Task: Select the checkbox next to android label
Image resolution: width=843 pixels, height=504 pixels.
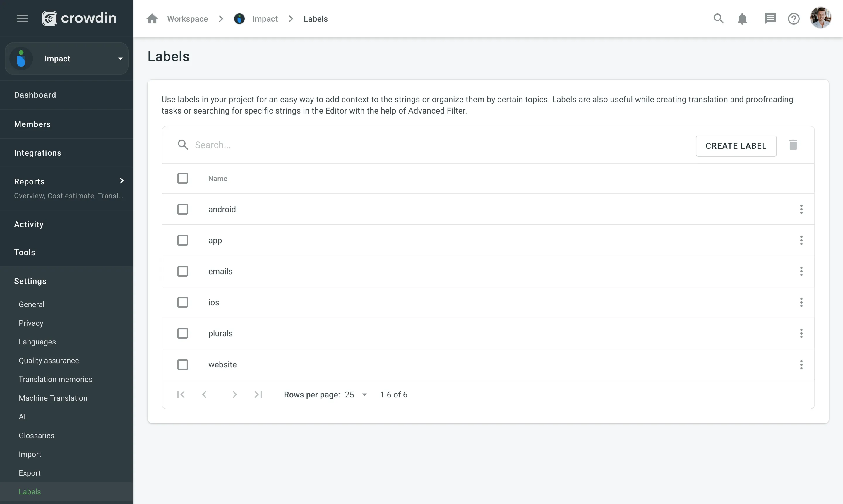Action: [183, 209]
